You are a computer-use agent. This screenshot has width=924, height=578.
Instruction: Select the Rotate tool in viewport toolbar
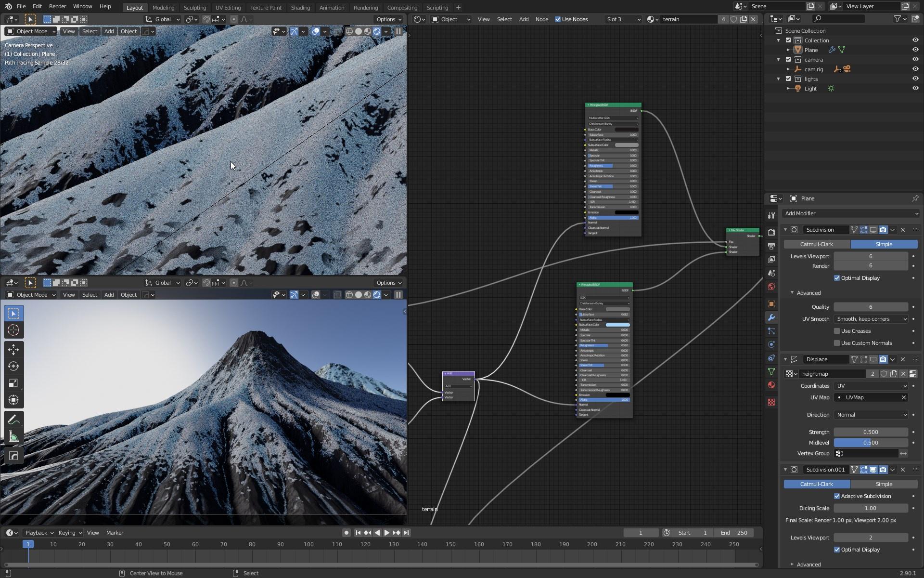[x=13, y=366]
